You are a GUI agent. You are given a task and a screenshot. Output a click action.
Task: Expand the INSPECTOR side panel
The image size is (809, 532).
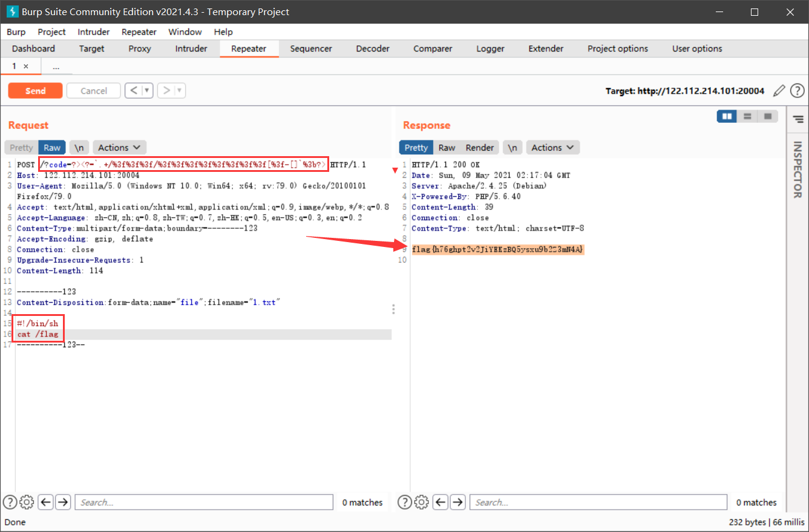point(798,169)
